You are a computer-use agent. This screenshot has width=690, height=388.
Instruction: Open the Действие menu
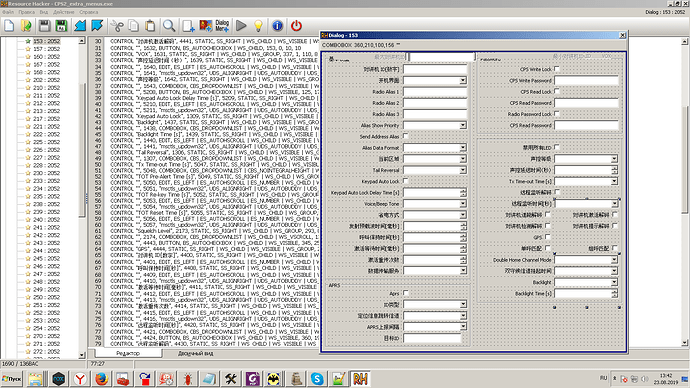[64, 12]
